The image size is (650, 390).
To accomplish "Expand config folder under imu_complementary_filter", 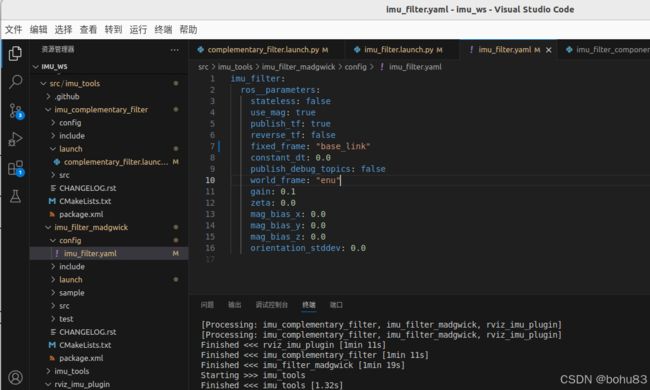I will 53,123.
